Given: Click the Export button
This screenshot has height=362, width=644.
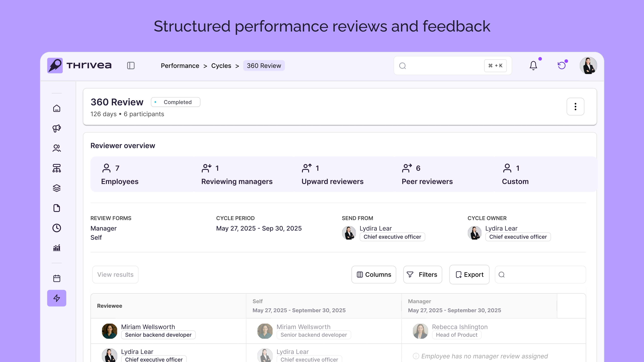Looking at the screenshot, I should [469, 275].
